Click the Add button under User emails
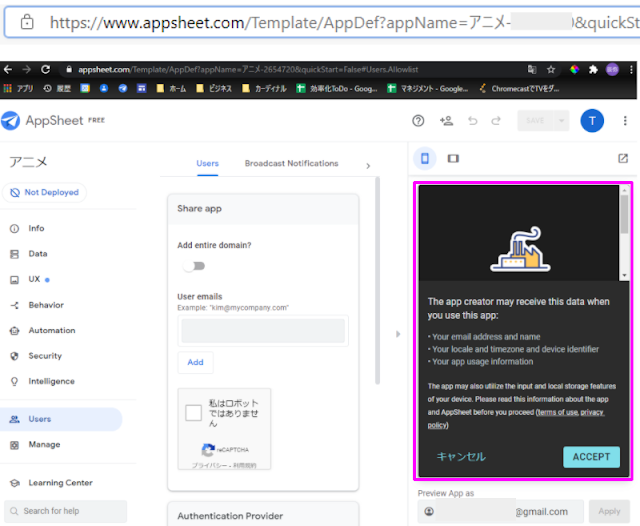 pos(195,362)
